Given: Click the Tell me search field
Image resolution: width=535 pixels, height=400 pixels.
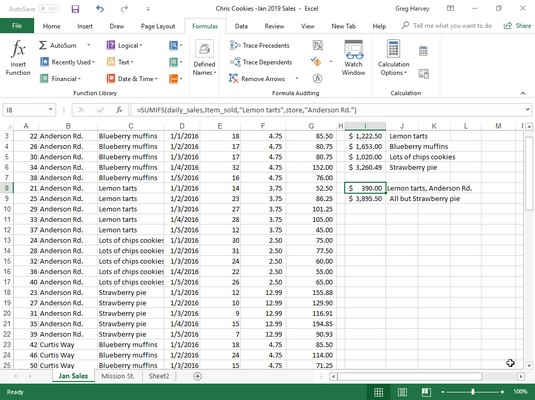Looking at the screenshot, I should click(447, 26).
